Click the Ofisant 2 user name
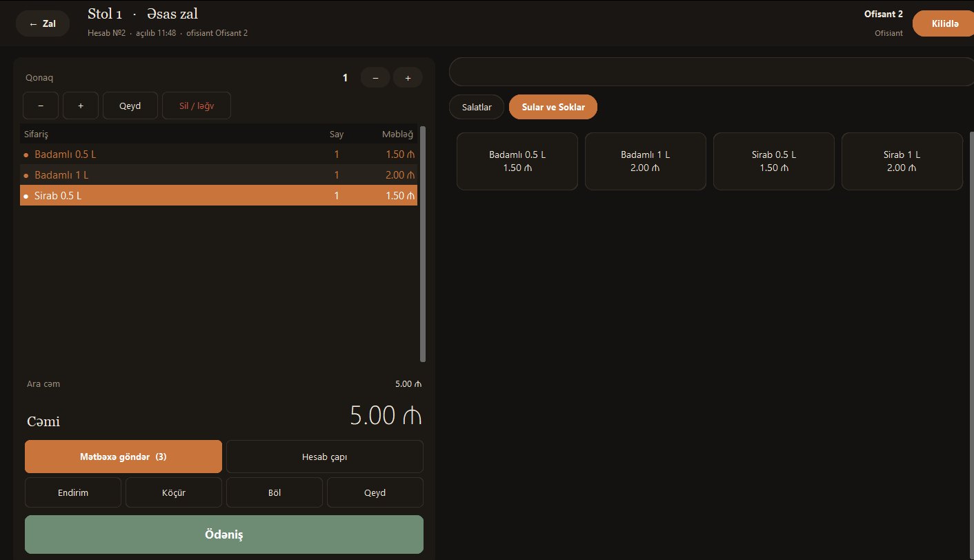The image size is (974, 560). pyautogui.click(x=884, y=14)
